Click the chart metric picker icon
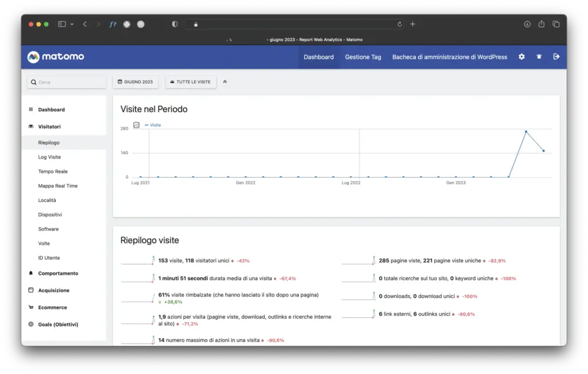 (137, 125)
